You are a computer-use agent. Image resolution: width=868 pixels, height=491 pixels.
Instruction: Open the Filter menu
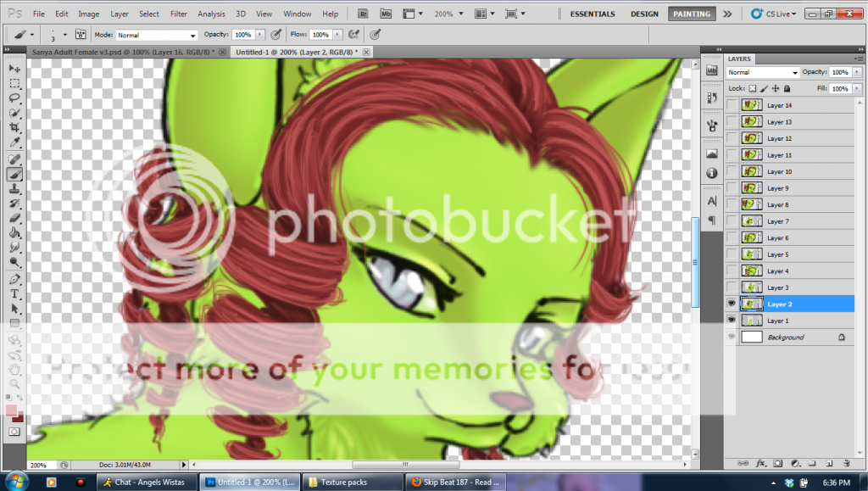coord(178,14)
